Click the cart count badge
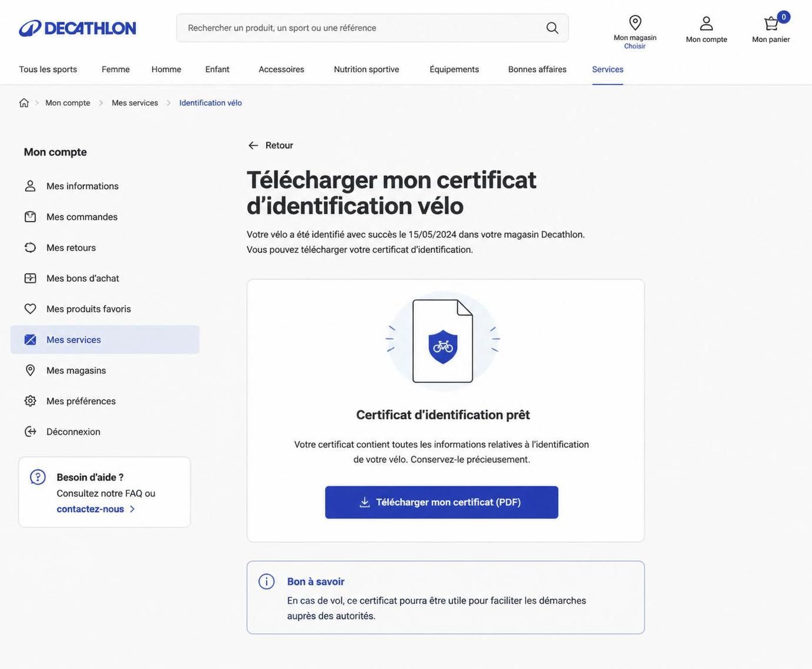Image resolution: width=812 pixels, height=669 pixels. point(784,17)
